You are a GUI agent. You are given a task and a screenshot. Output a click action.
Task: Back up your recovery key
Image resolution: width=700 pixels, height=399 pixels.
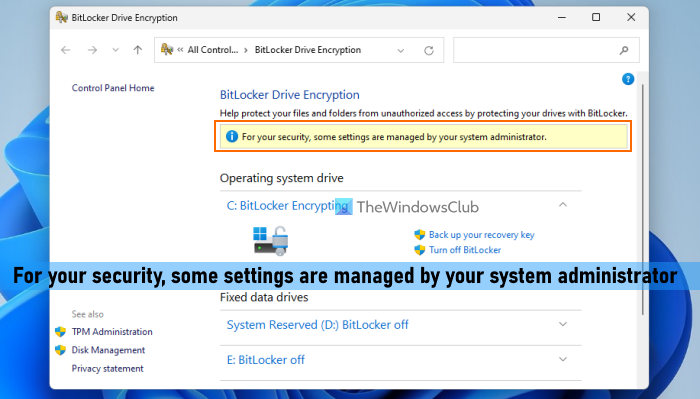pos(482,235)
